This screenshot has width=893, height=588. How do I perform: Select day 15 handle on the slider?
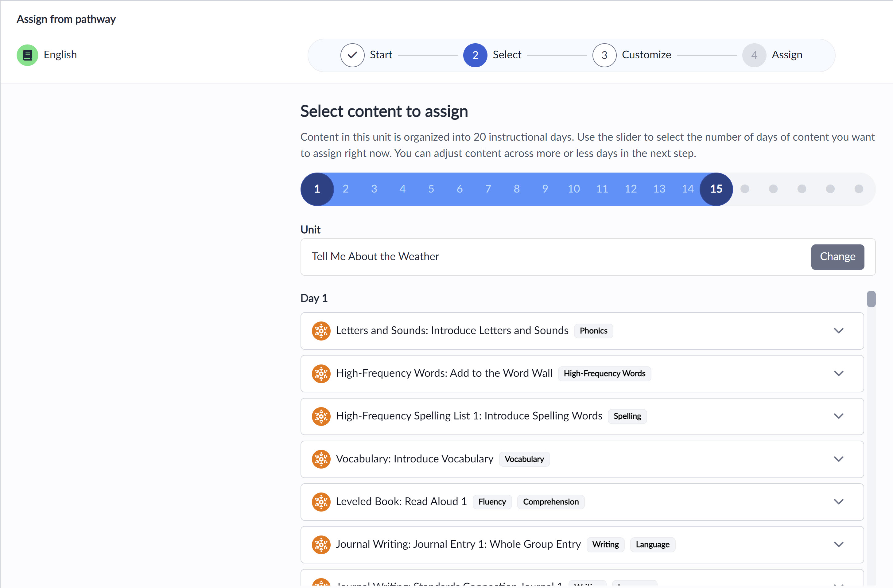[x=716, y=189]
